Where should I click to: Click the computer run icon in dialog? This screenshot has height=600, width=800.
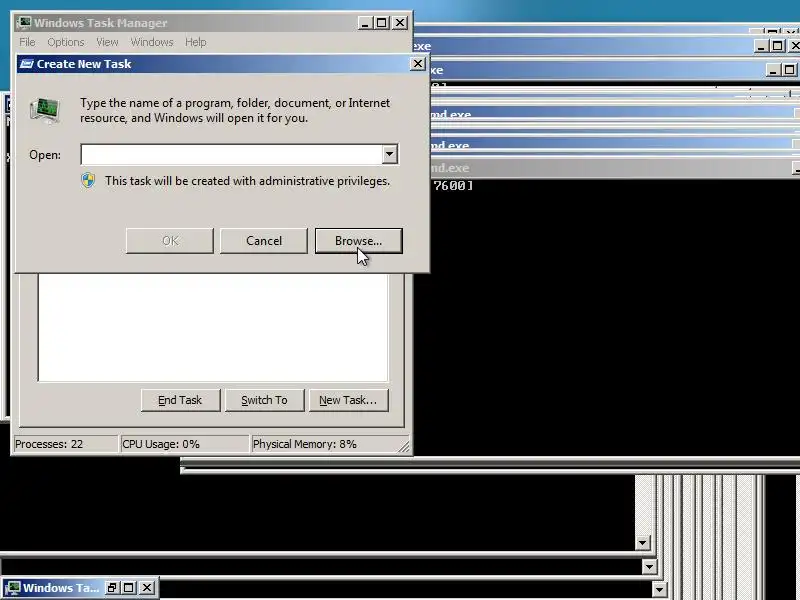[45, 110]
